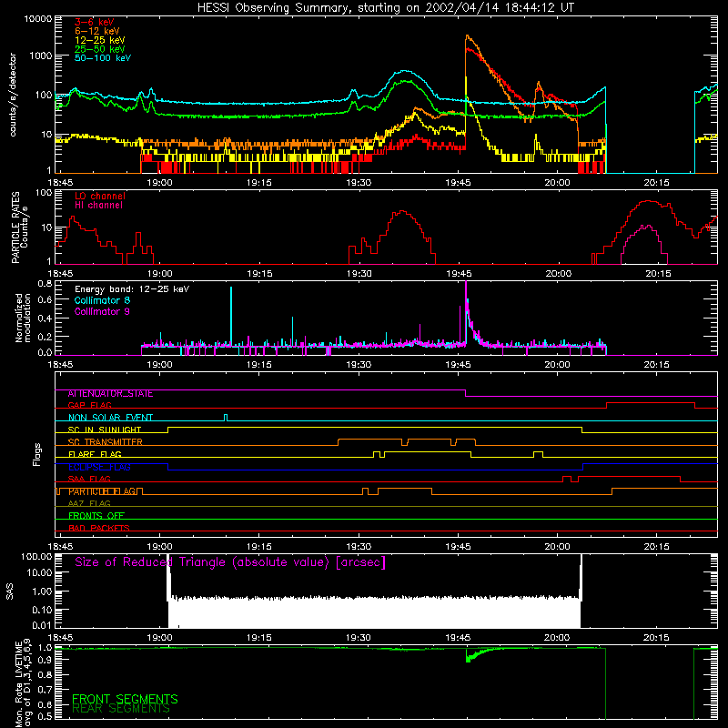Click the NON_SOLAR_EVENT pulse near 19:10
Screen dimensions: 728x728
pyautogui.click(x=226, y=418)
